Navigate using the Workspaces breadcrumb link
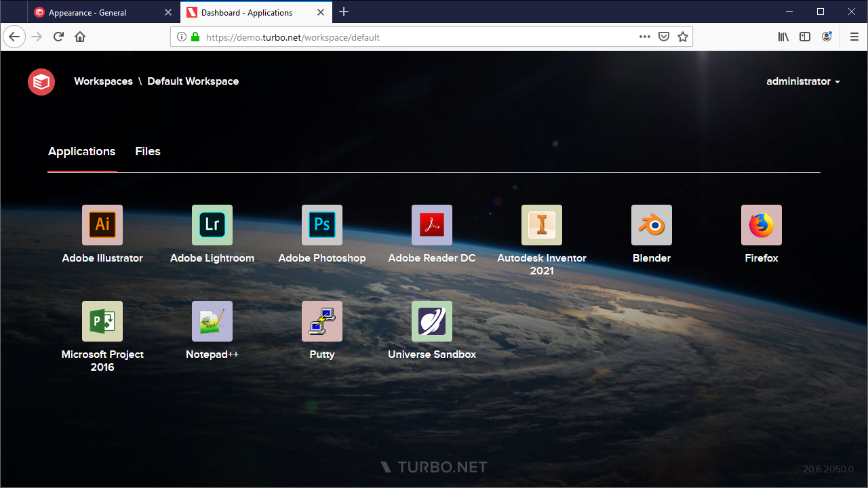Viewport: 868px width, 488px height. pyautogui.click(x=103, y=81)
